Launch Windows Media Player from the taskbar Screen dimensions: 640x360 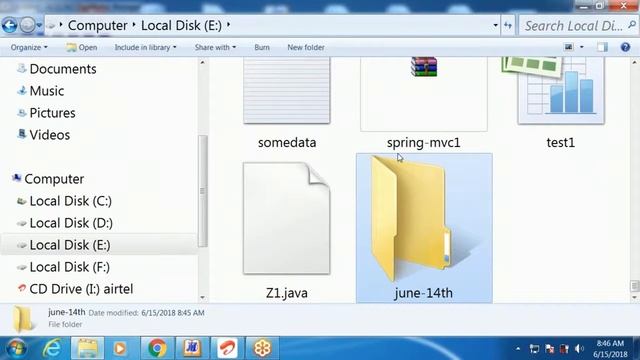pyautogui.click(x=120, y=348)
